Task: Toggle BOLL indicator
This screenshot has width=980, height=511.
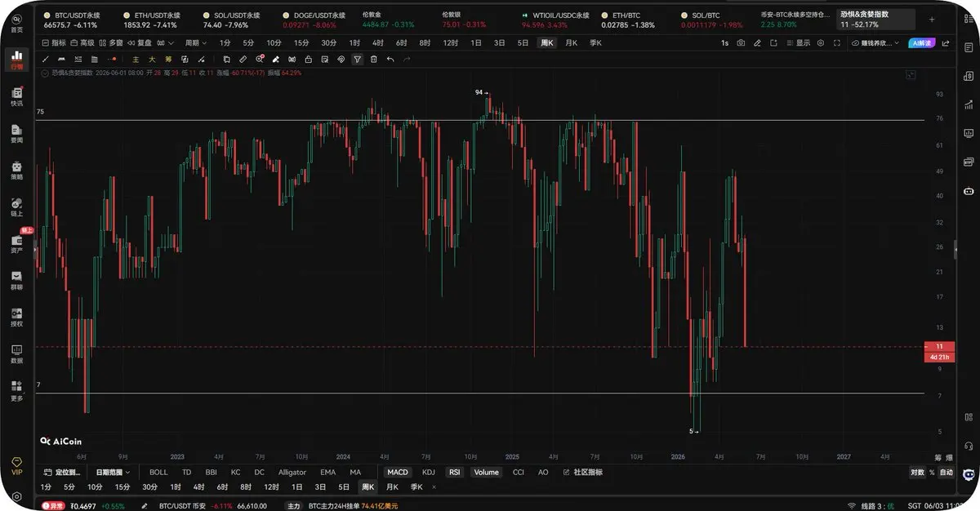Action: pos(158,472)
